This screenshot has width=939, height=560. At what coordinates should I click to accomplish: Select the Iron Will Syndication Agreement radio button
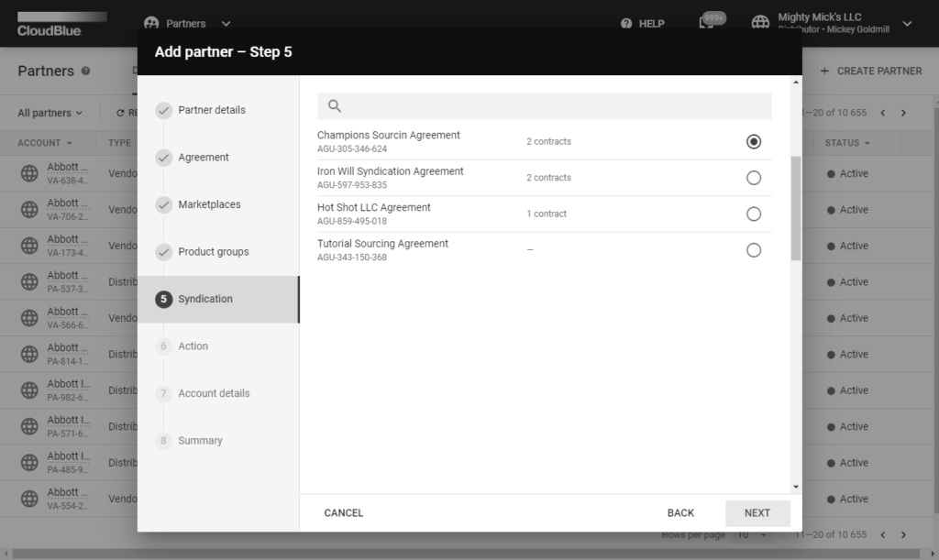tap(754, 178)
